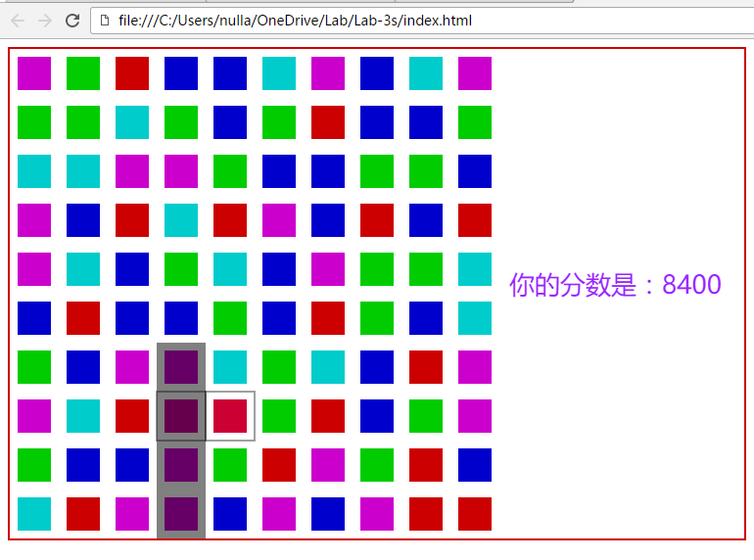Focus the address bar showing the index.html path
Screen dimensions: 754x560
[x=392, y=21]
